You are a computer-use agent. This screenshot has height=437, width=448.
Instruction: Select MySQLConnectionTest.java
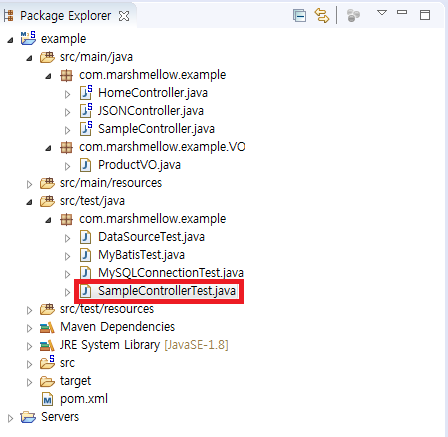pyautogui.click(x=171, y=273)
